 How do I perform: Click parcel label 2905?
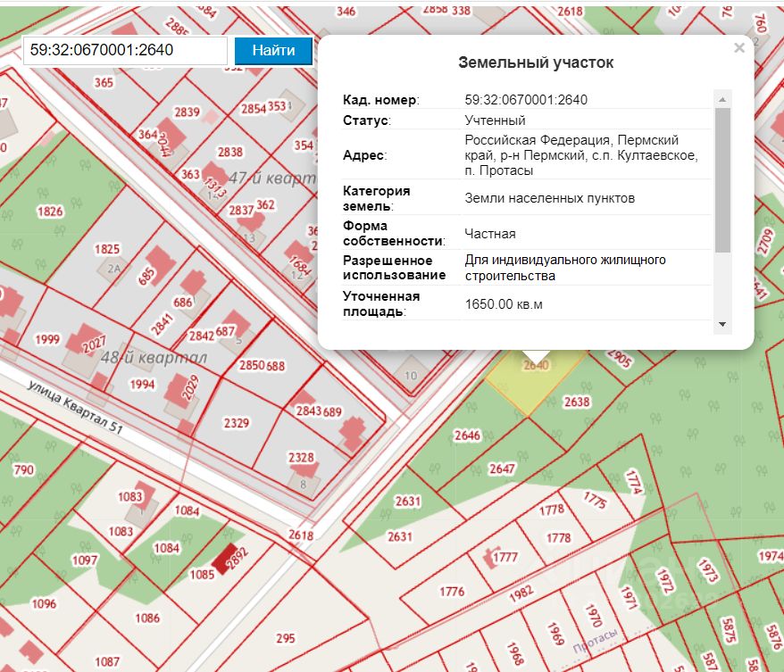point(619,358)
